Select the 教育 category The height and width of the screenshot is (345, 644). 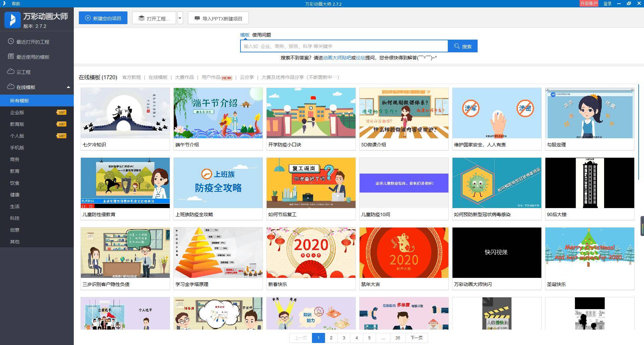point(15,171)
